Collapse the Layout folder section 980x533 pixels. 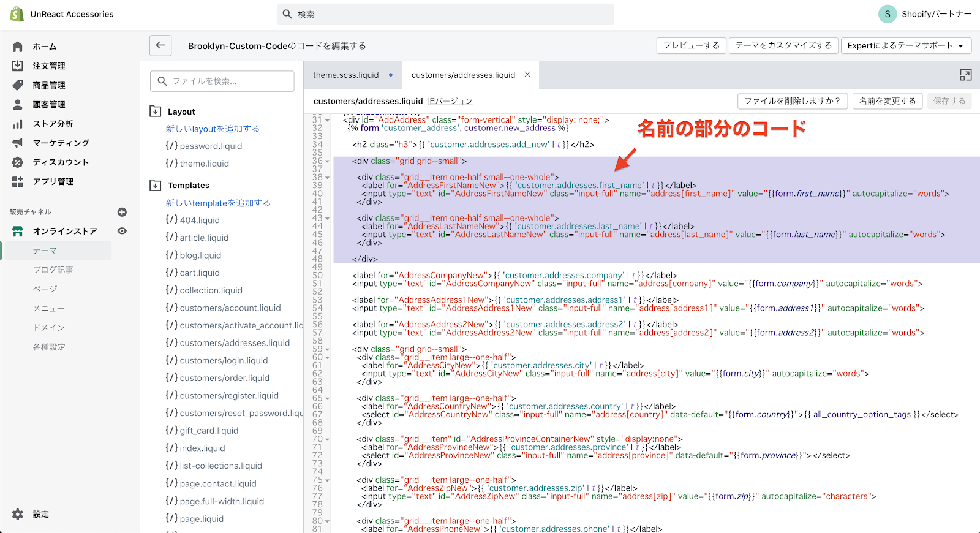(156, 112)
